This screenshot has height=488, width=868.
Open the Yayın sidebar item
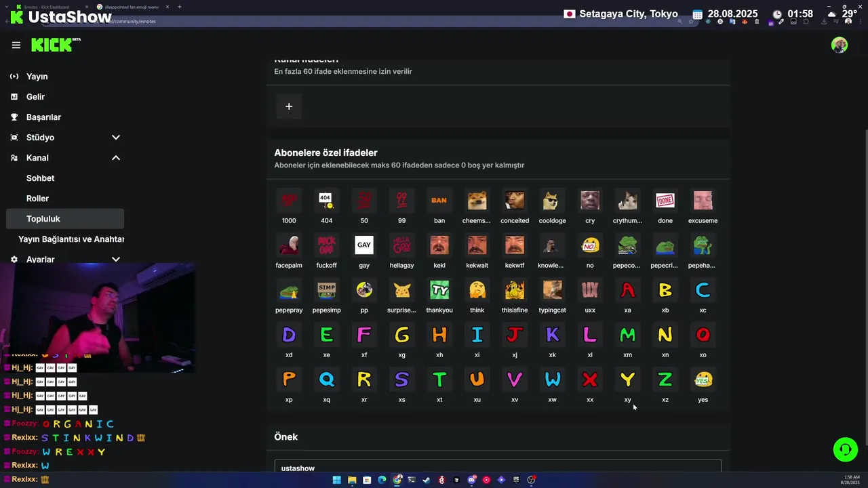pyautogui.click(x=65, y=77)
